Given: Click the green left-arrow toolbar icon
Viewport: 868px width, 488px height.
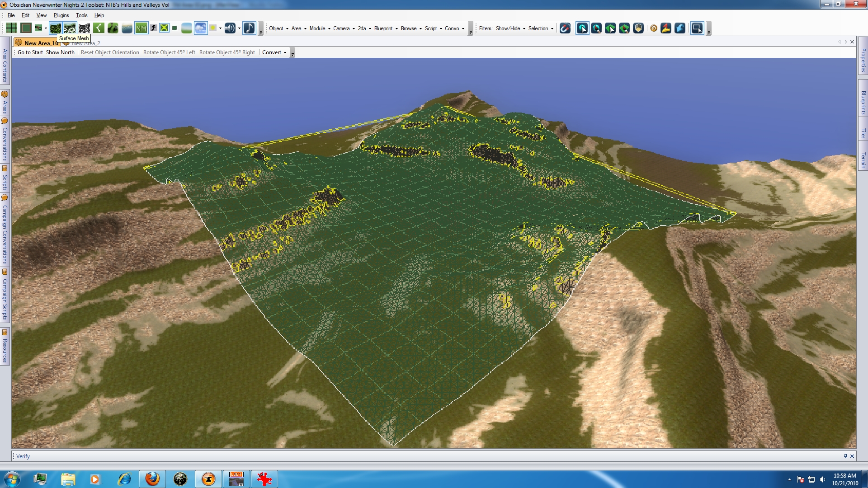Looking at the screenshot, I should [99, 28].
